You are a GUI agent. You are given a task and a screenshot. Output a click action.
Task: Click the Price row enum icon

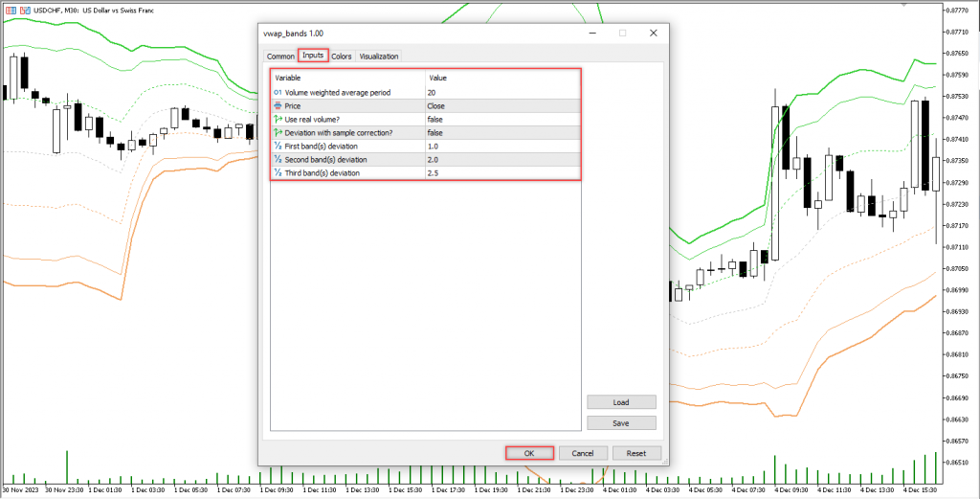point(278,105)
